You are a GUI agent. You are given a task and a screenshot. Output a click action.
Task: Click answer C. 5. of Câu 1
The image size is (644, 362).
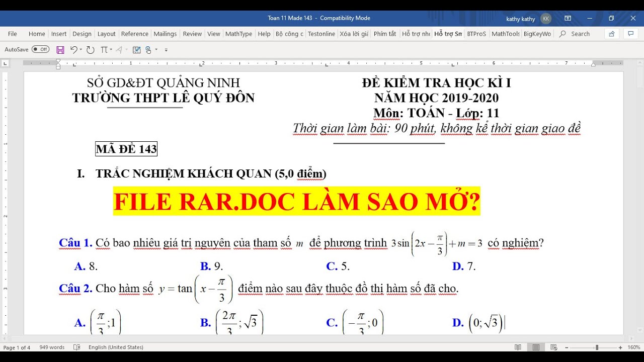(x=338, y=266)
